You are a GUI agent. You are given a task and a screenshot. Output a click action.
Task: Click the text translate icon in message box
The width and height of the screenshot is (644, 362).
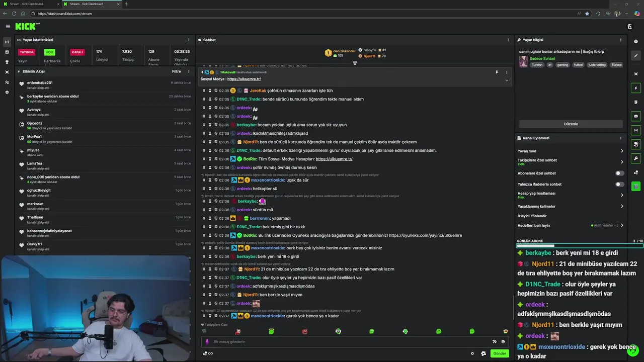point(495,341)
